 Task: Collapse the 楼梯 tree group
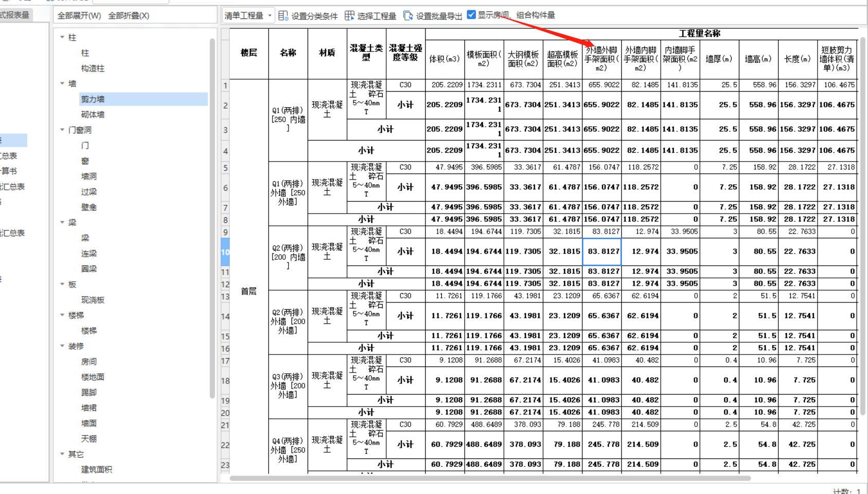pos(62,315)
